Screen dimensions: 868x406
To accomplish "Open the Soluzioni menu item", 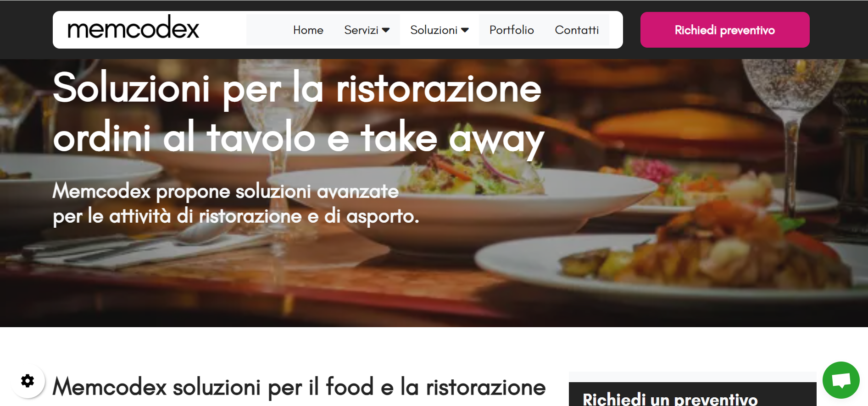I will point(434,30).
